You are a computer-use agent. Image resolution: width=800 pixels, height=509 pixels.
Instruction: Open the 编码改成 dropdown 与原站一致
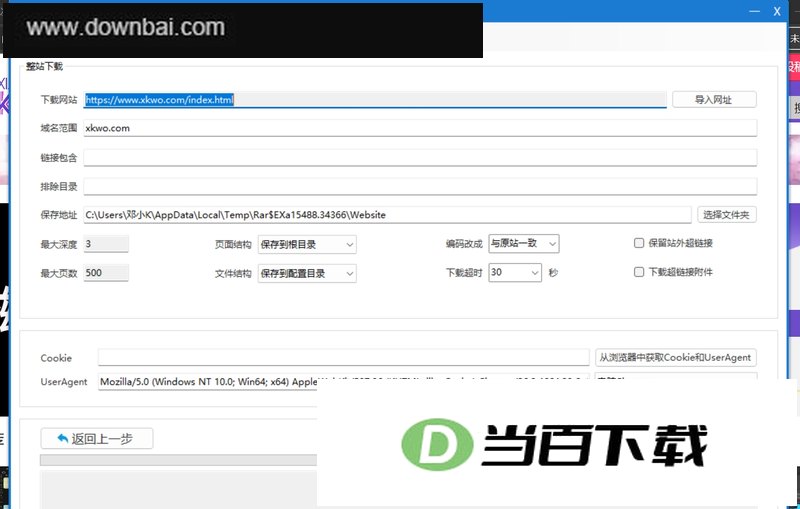pos(523,243)
